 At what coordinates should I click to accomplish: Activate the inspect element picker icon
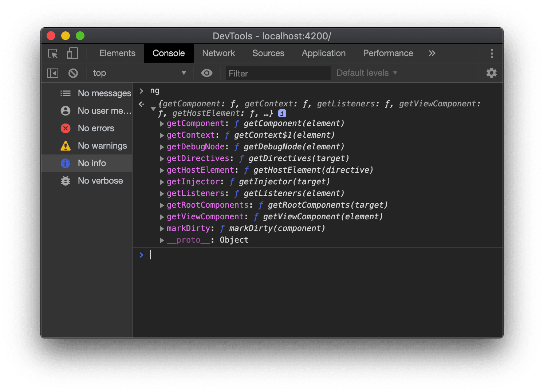point(53,54)
